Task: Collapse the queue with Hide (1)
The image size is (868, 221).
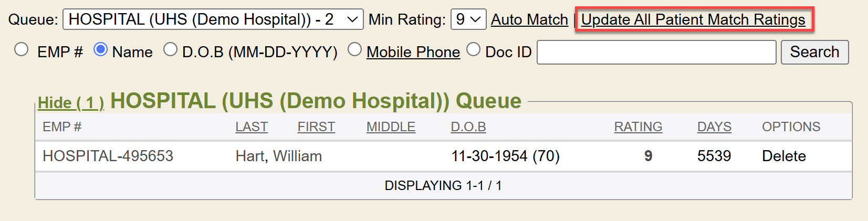Action: 71,102
